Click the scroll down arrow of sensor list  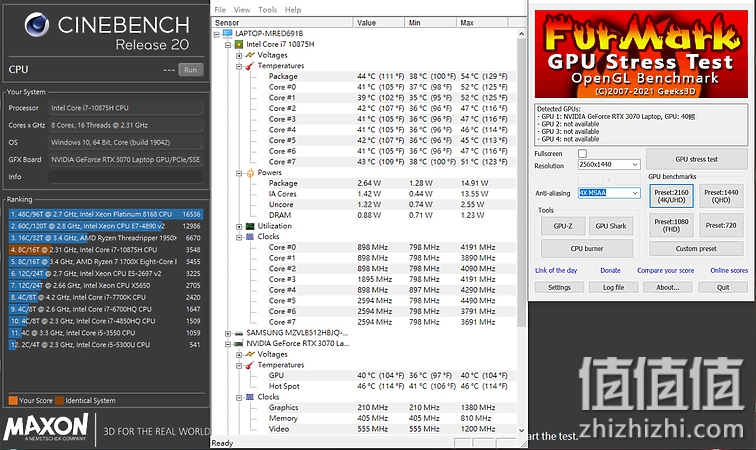click(521, 430)
